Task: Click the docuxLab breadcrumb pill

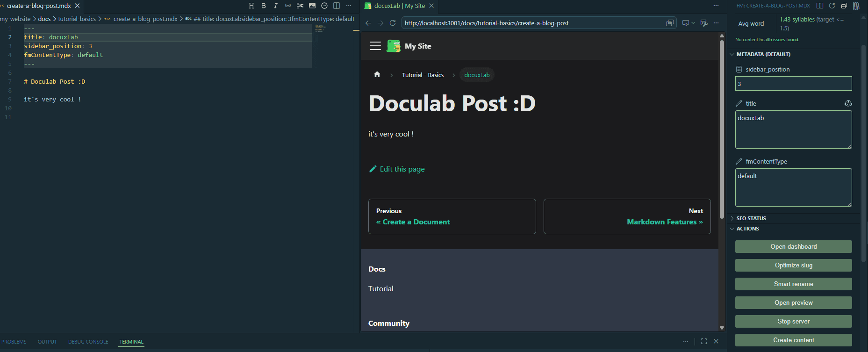Action: point(477,75)
